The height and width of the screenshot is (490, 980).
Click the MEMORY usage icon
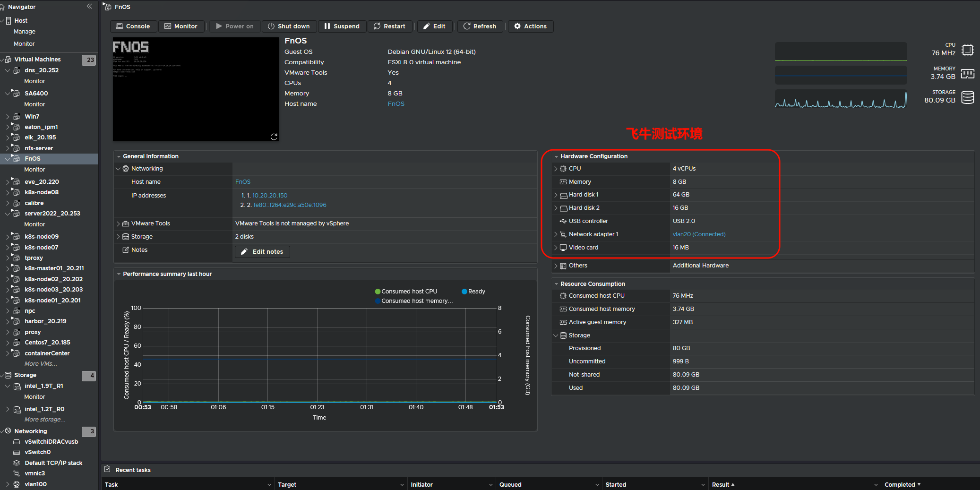tap(967, 73)
